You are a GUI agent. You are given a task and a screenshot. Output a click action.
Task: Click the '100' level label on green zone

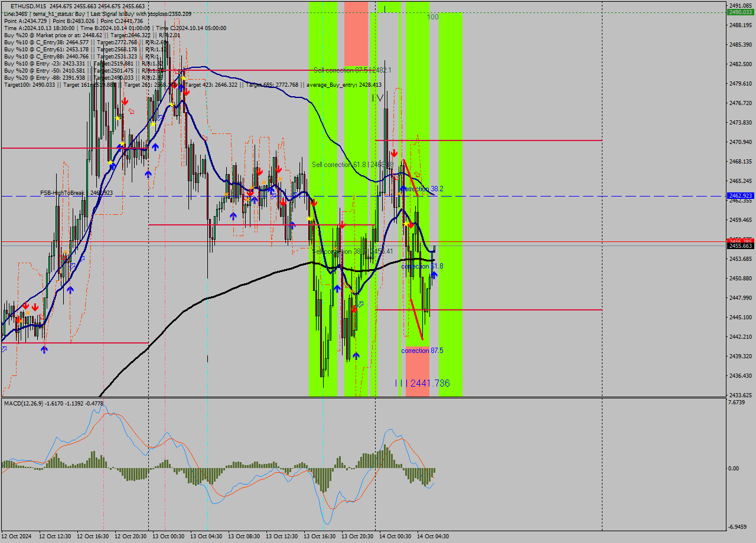pos(433,17)
